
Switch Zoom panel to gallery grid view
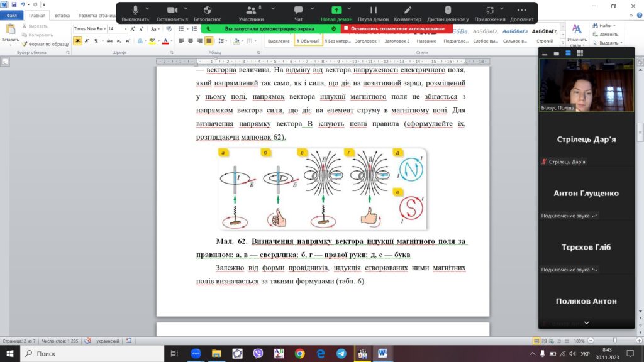[579, 53]
